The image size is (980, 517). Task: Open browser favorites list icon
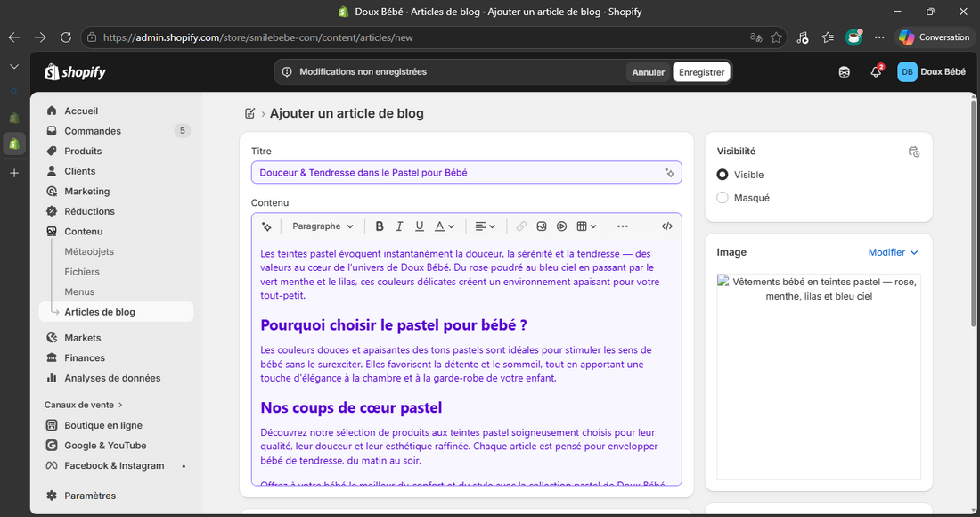829,37
